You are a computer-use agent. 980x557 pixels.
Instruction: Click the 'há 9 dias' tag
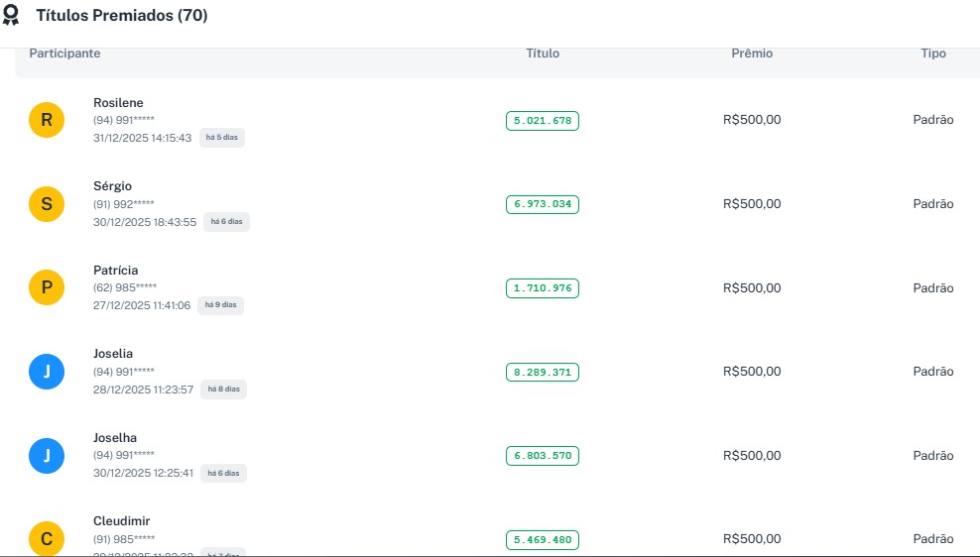[220, 305]
